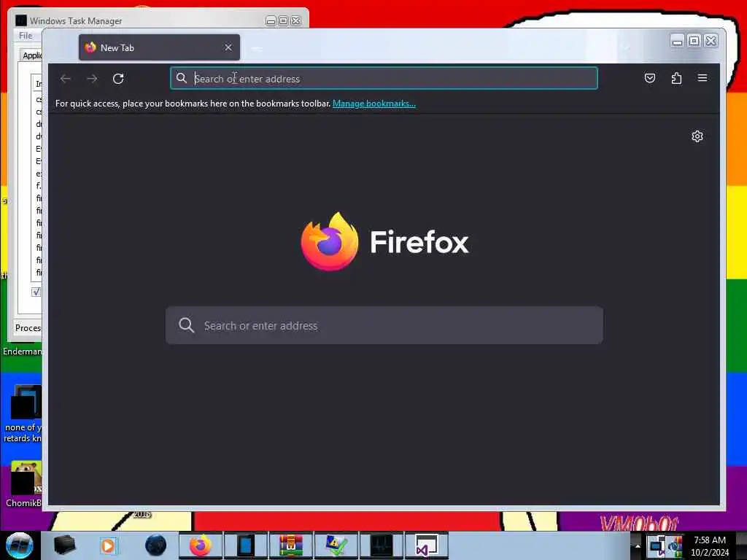
Task: Open the Save to Pocket icon
Action: [x=650, y=78]
